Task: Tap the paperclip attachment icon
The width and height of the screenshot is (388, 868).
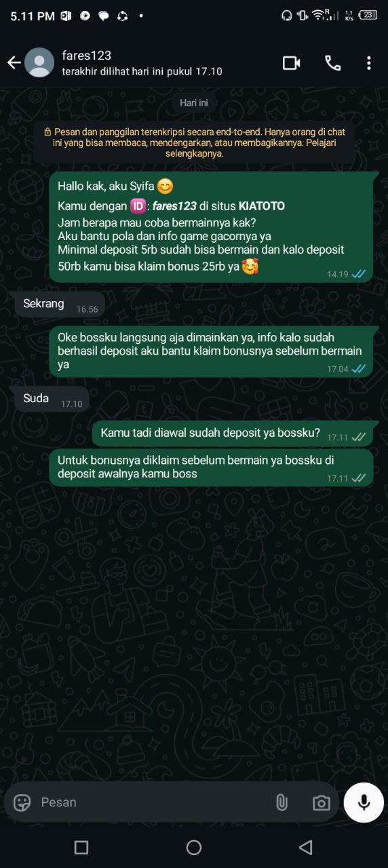Action: pyautogui.click(x=282, y=802)
